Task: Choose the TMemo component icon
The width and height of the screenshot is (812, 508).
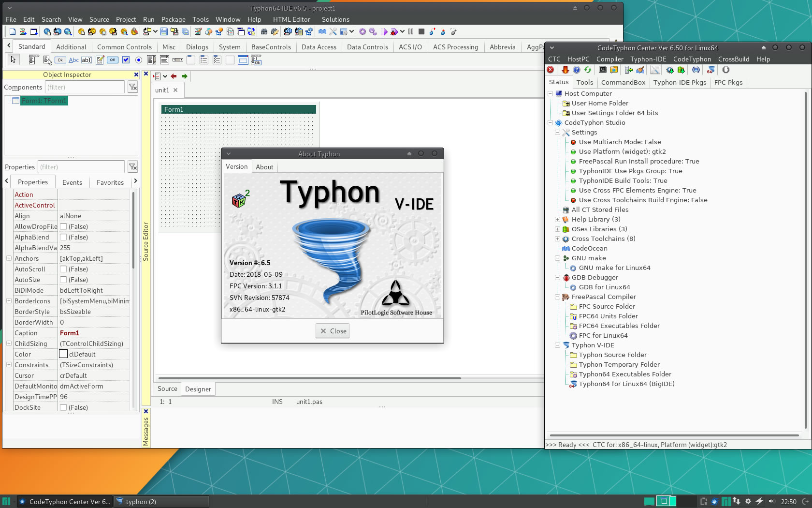Action: 100,60
